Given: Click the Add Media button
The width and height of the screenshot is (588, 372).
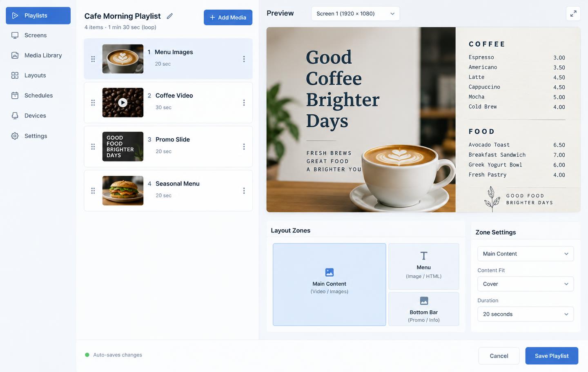Looking at the screenshot, I should 228,18.
